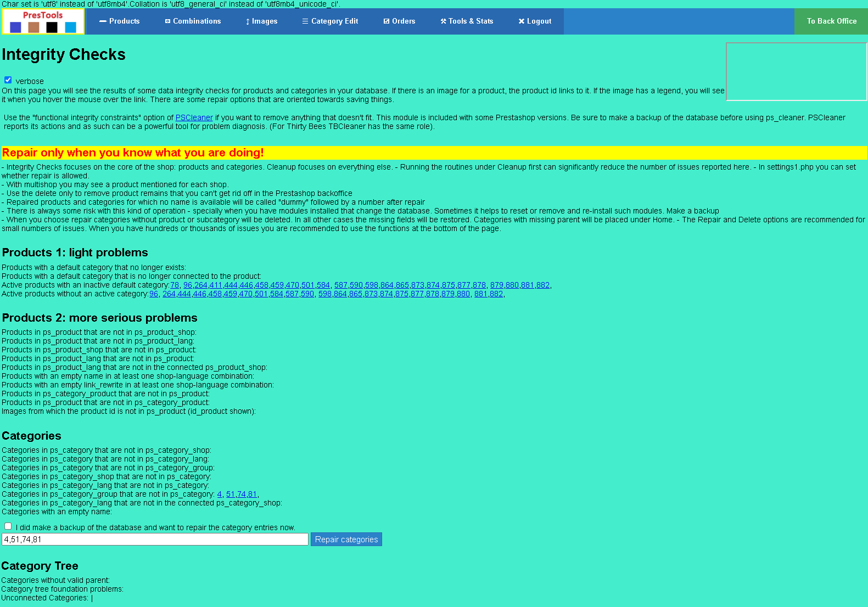Open the Tools & Stats menu
The image size is (868, 607).
click(x=467, y=21)
